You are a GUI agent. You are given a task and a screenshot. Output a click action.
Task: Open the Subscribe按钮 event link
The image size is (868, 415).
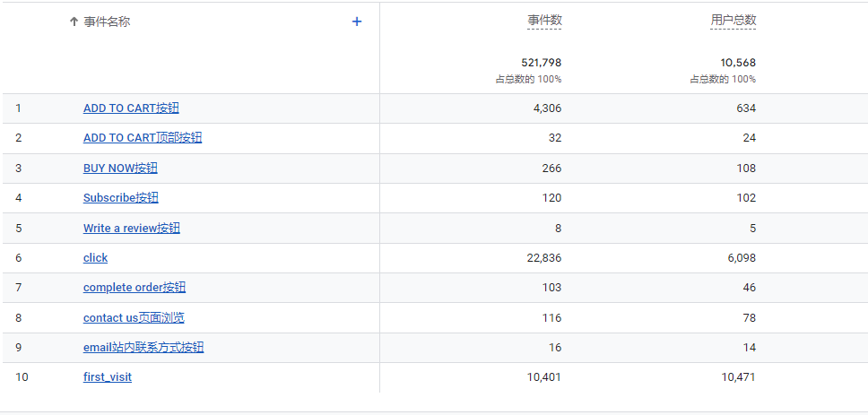click(x=121, y=197)
